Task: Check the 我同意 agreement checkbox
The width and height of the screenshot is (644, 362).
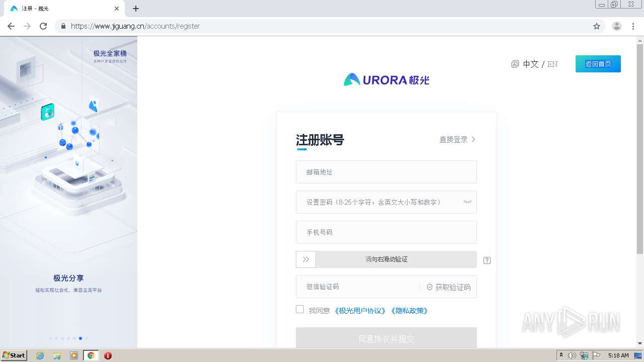Action: [x=300, y=309]
